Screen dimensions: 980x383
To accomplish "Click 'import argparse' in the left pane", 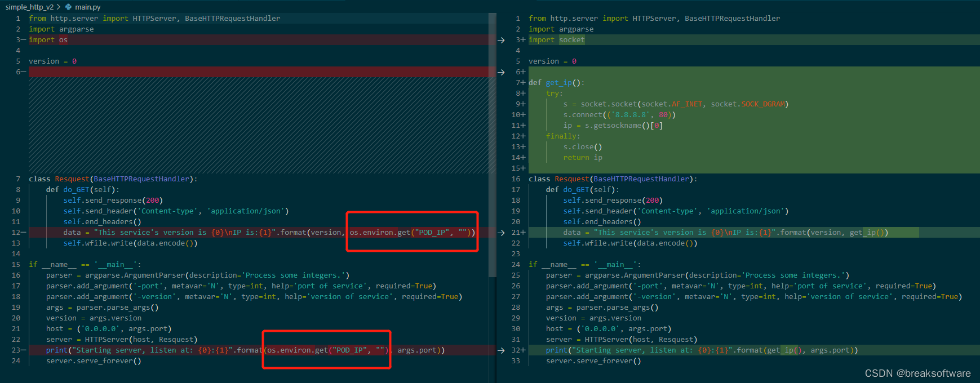I will (x=61, y=29).
